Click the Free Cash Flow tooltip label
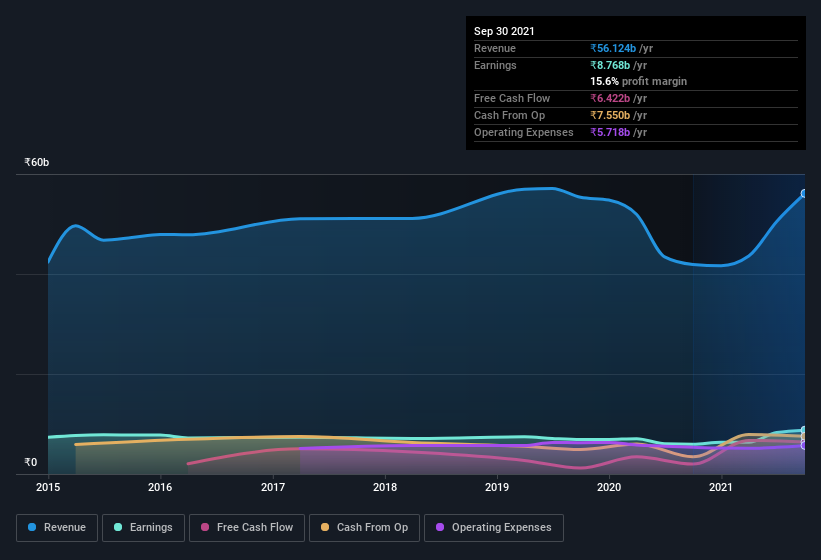This screenshot has height=560, width=821. (x=512, y=98)
